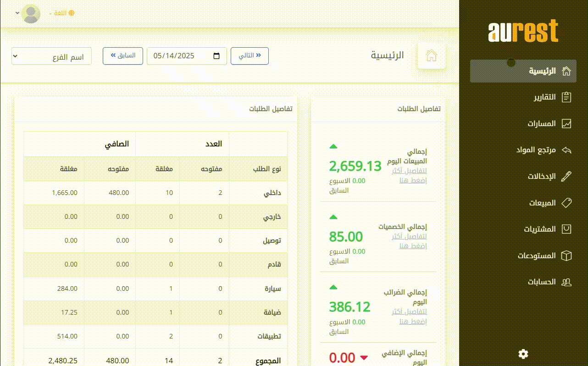Viewport: 588px width, 366px height.
Task: Open details link under إجمالي الخصميات
Action: (x=409, y=241)
